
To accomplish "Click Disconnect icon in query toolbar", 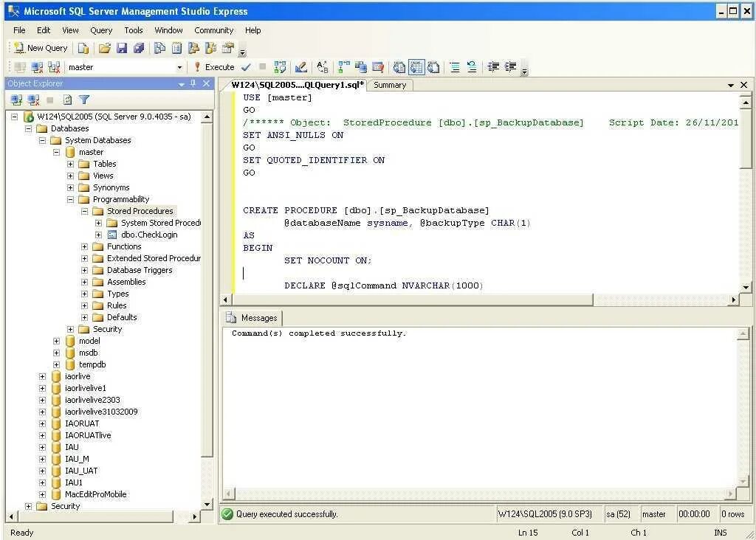I will pos(37,67).
